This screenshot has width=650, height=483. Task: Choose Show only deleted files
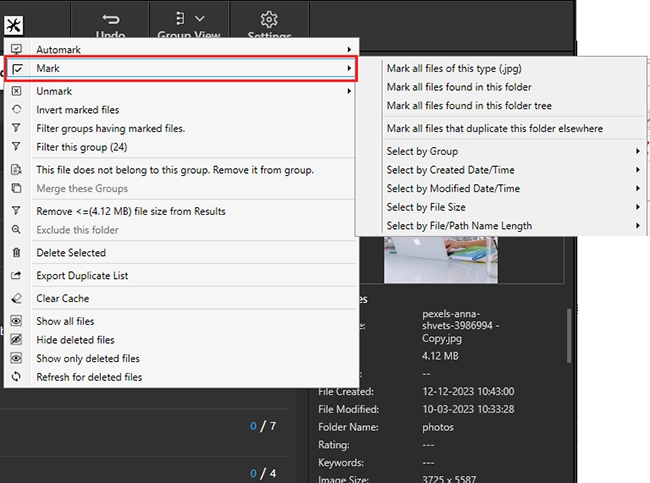(x=181, y=358)
